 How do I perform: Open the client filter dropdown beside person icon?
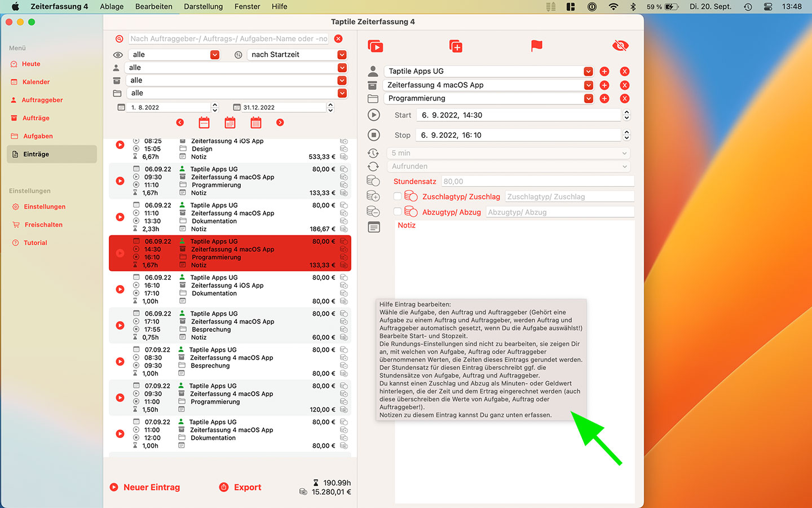[x=237, y=68]
